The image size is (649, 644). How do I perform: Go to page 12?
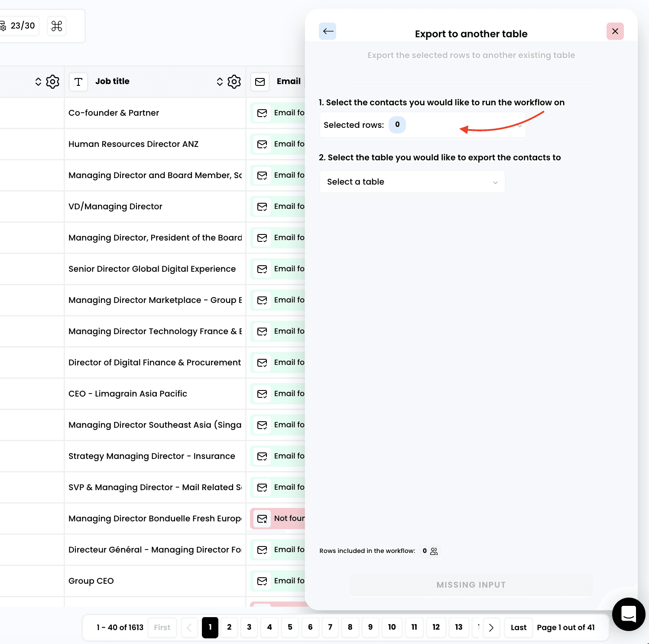coord(436,628)
